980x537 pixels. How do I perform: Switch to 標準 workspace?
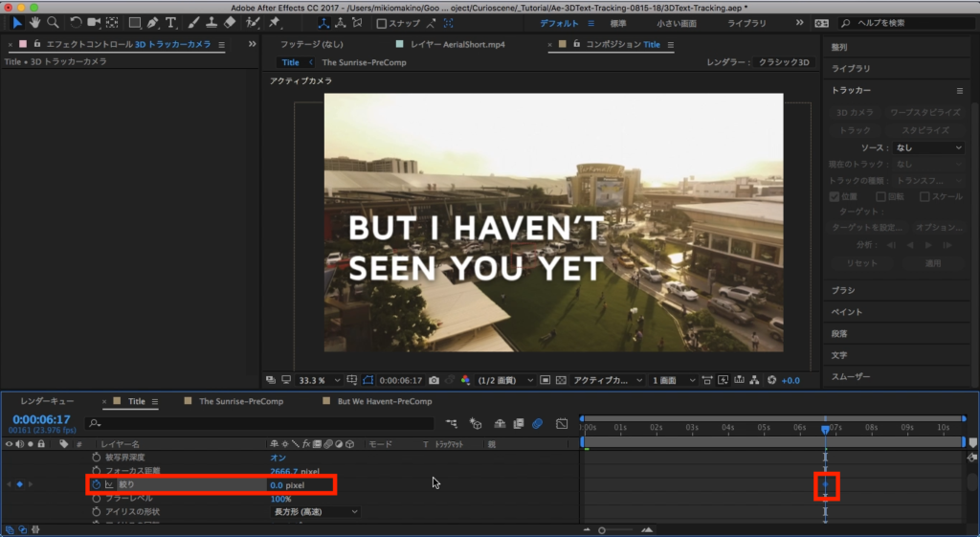coord(618,23)
